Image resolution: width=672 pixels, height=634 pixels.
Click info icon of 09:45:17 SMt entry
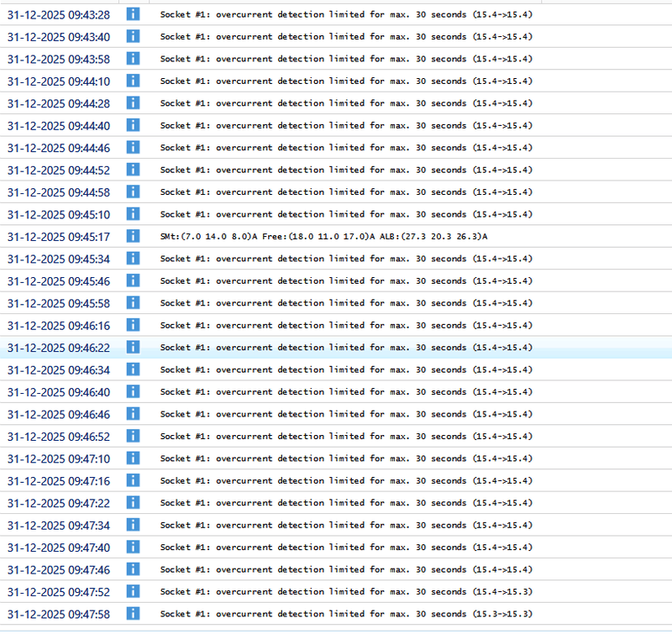click(133, 237)
